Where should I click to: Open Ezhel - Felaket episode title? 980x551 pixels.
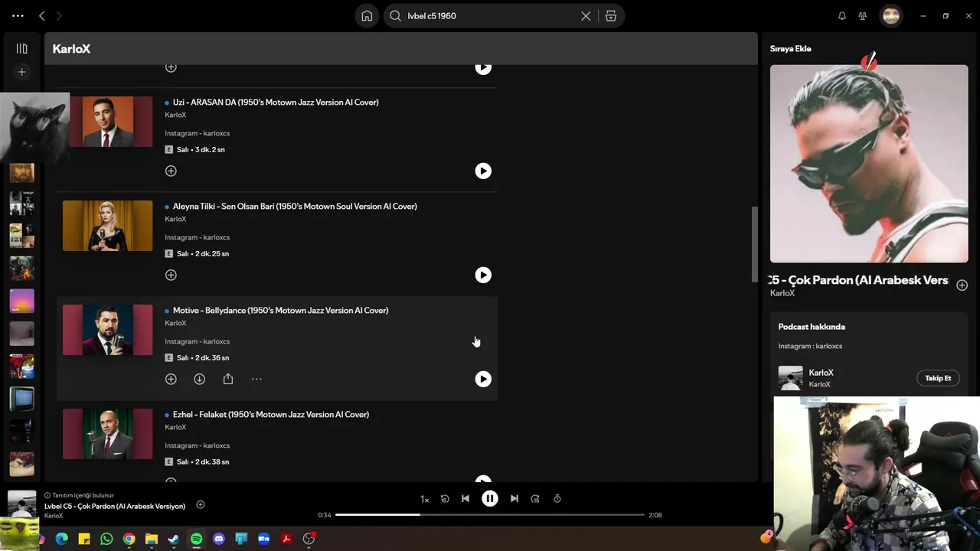coord(271,414)
